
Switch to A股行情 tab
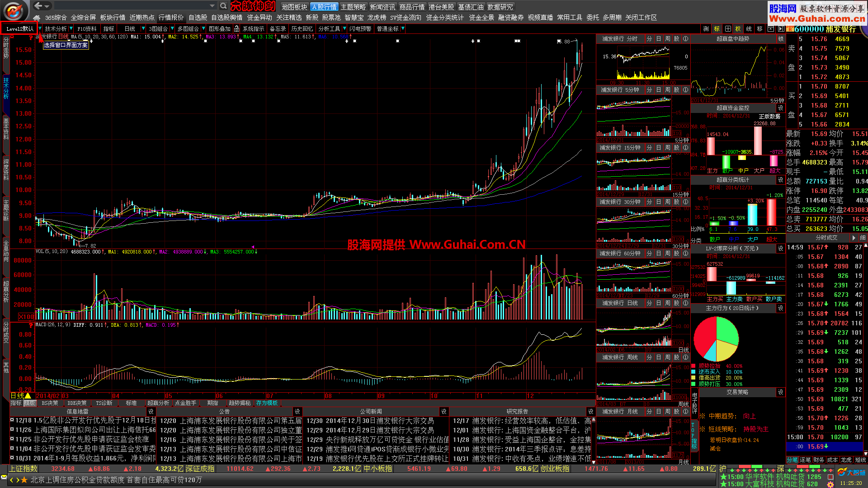[x=324, y=7]
